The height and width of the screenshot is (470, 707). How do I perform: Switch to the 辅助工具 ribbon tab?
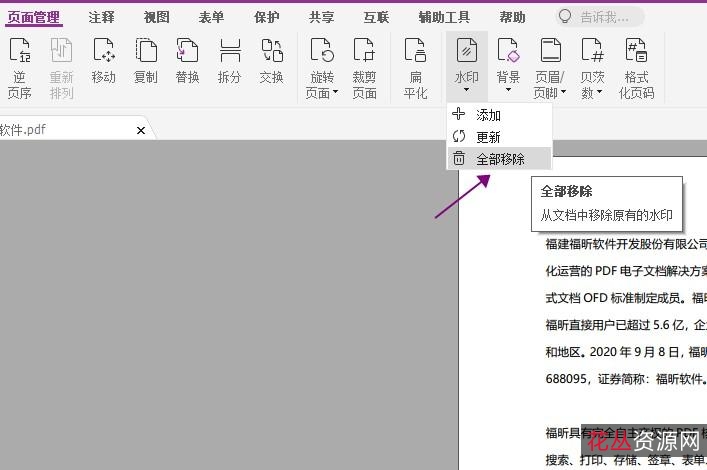click(x=444, y=17)
